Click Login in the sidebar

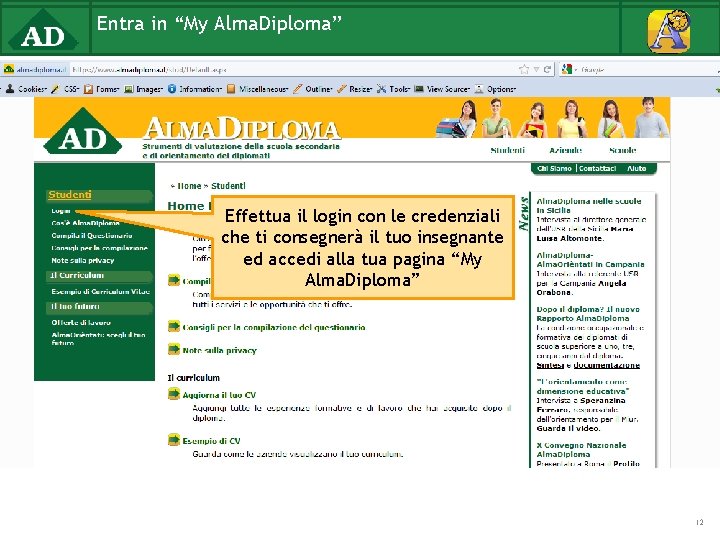coord(61,211)
